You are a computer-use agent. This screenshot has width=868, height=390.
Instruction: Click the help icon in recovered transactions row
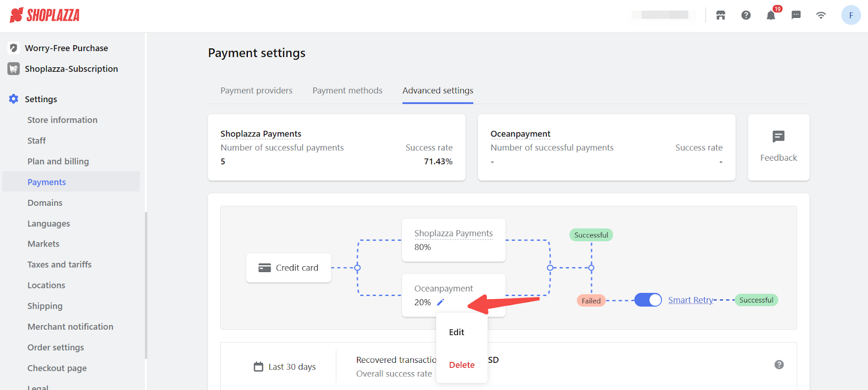click(779, 365)
